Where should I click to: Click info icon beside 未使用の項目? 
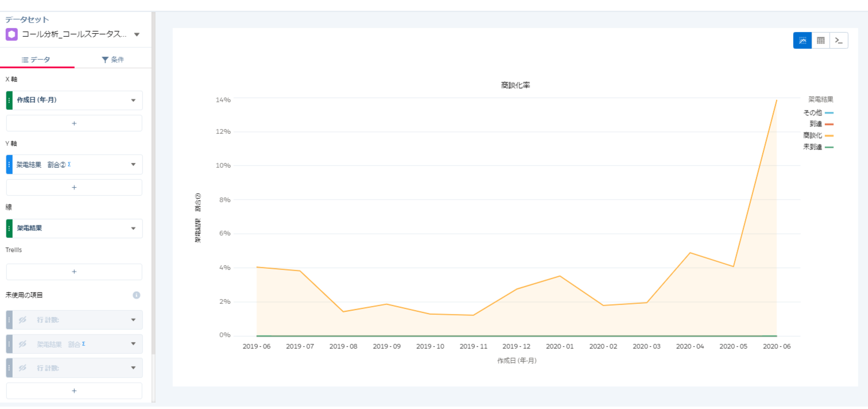[137, 295]
